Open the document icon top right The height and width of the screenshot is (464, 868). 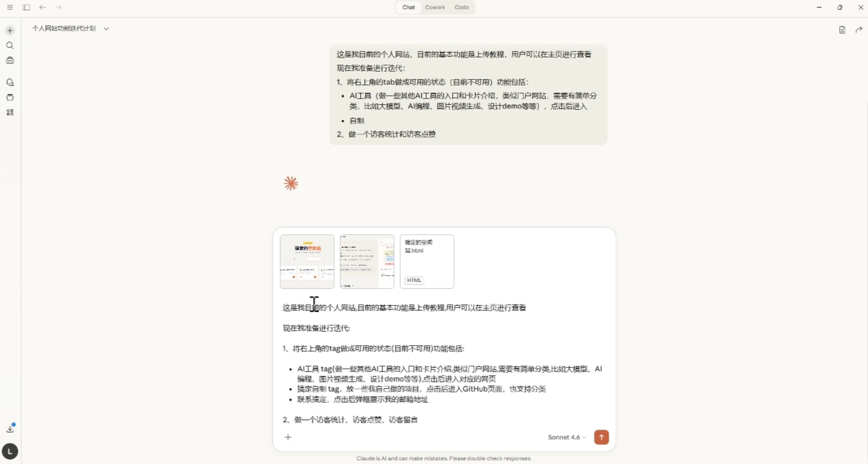coord(842,30)
